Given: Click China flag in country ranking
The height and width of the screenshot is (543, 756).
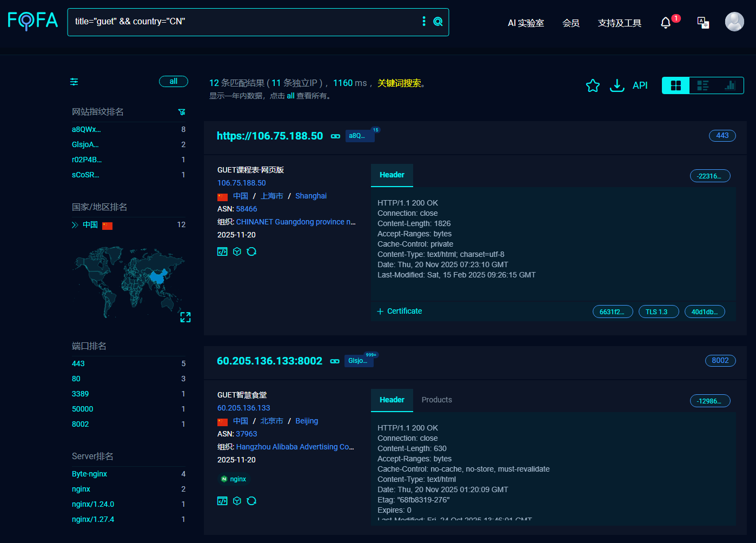Looking at the screenshot, I should pyautogui.click(x=107, y=226).
